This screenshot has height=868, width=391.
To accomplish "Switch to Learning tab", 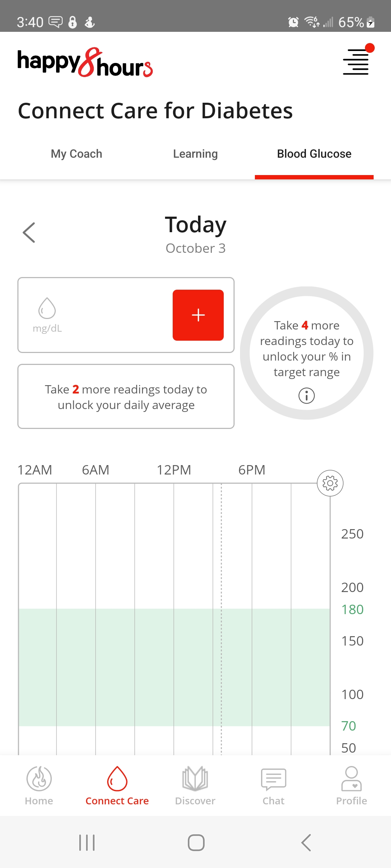I will click(195, 154).
